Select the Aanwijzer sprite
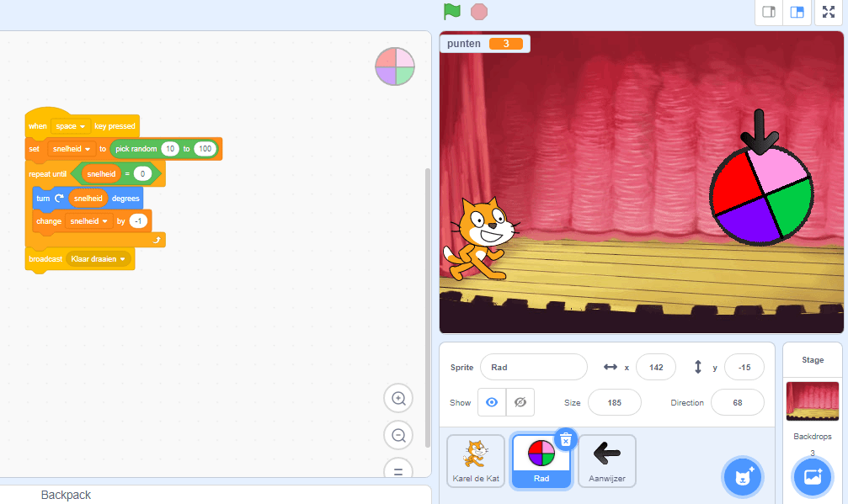The height and width of the screenshot is (504, 848). (x=606, y=461)
